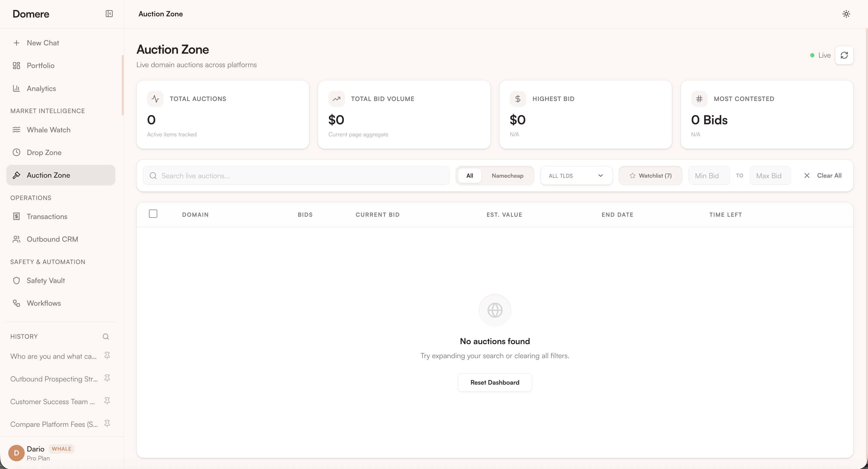Pin 'Compare Platform Fees' chat
This screenshot has width=868, height=469.
107,424
